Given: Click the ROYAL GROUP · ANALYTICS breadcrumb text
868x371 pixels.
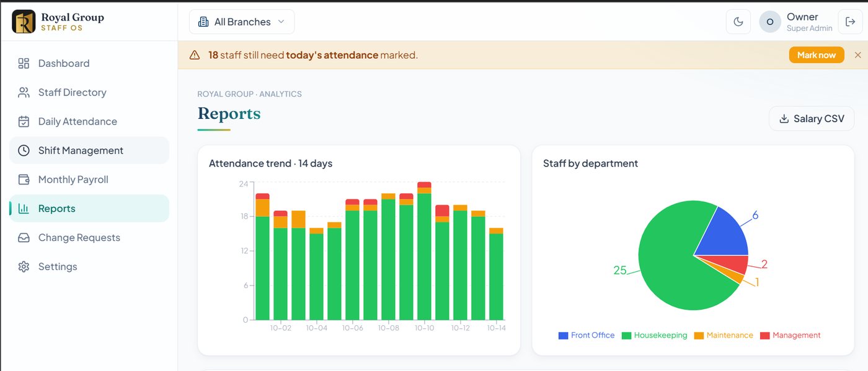Looking at the screenshot, I should (x=249, y=94).
